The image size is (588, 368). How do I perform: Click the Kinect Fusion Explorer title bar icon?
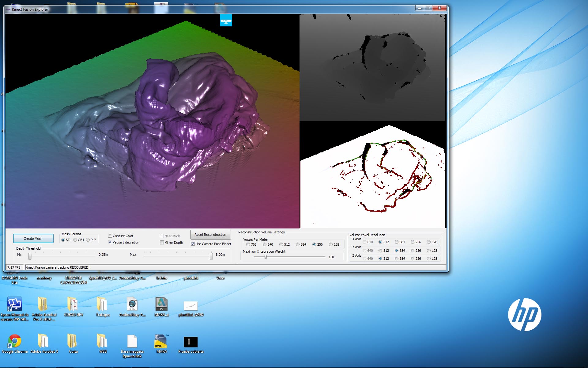8,10
